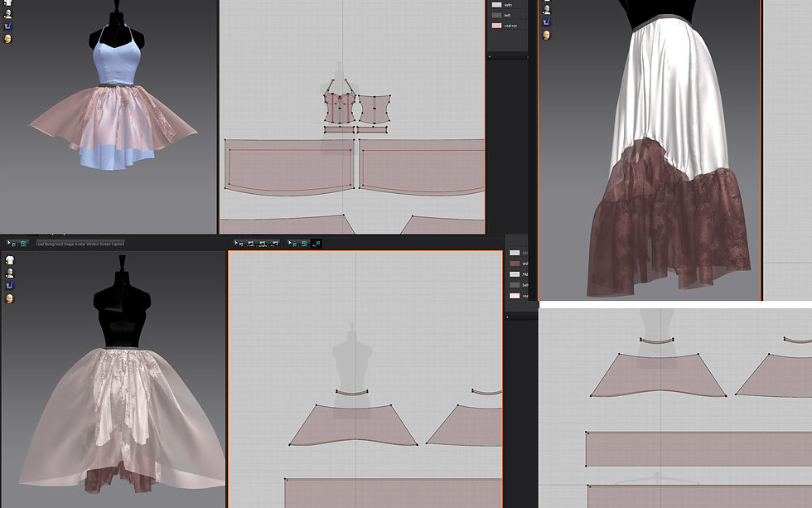This screenshot has width=812, height=508.
Task: Click the face head icon in bottom-left 3D view
Action: (9, 299)
